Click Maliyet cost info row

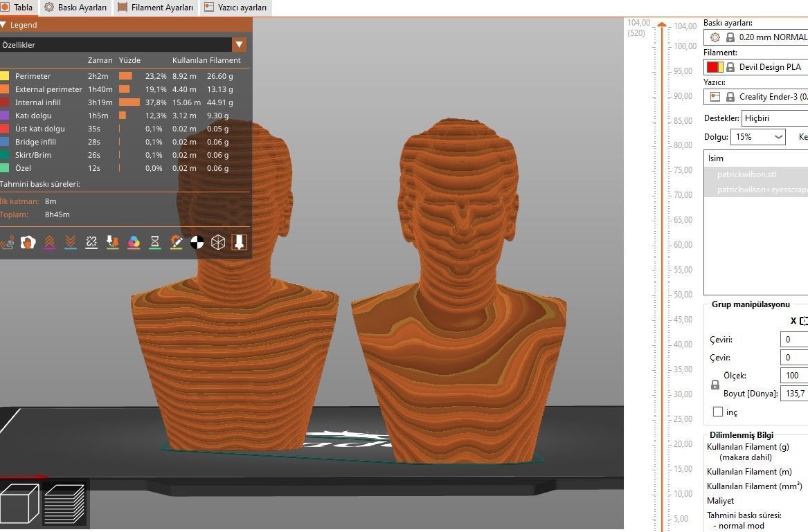(720, 501)
